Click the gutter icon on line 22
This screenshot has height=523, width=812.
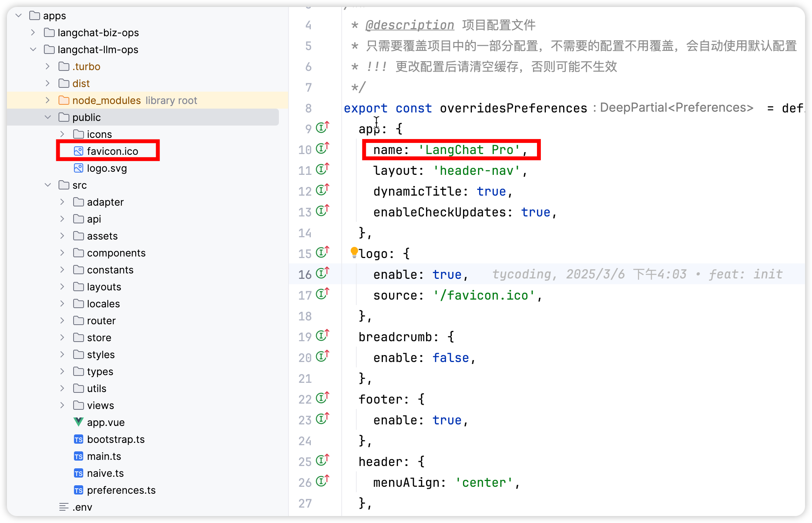[322, 398]
